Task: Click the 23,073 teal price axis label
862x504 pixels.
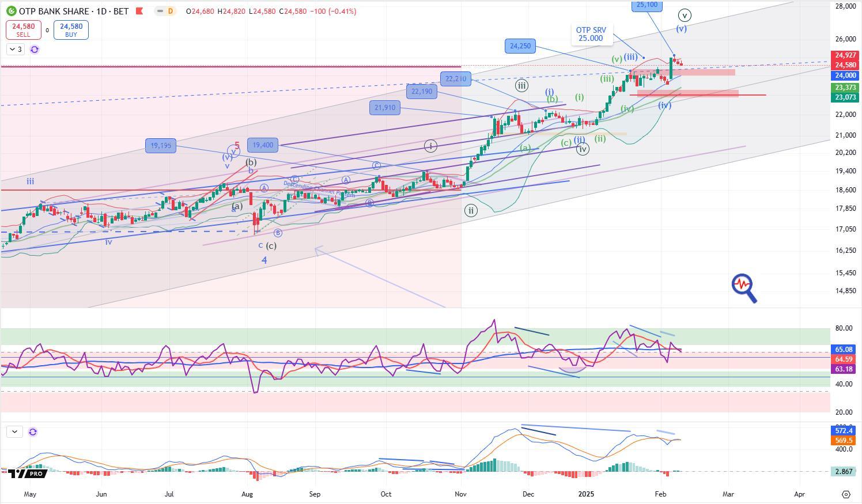Action: (845, 97)
